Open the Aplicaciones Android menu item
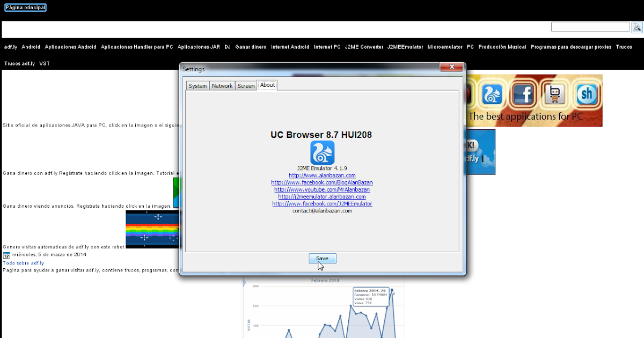 71,47
